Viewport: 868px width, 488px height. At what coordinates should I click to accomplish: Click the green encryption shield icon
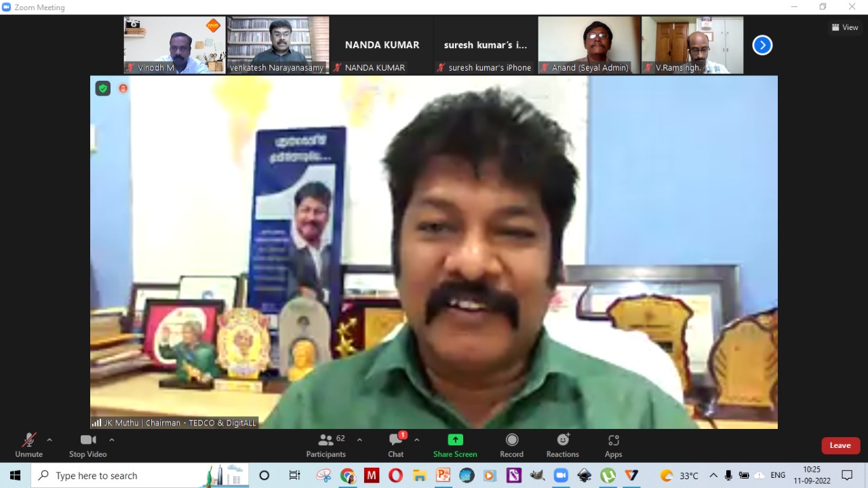click(x=102, y=88)
